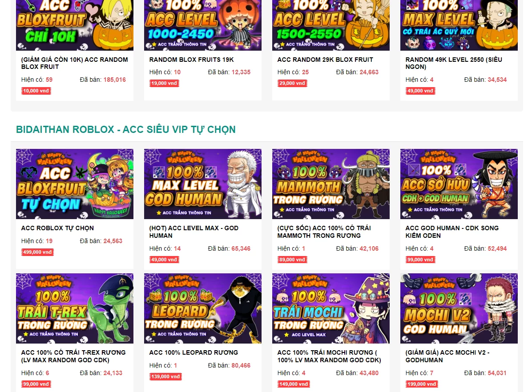This screenshot has height=392, width=532.
Task: Select the Leopard Trong Rương banner
Action: 202,308
